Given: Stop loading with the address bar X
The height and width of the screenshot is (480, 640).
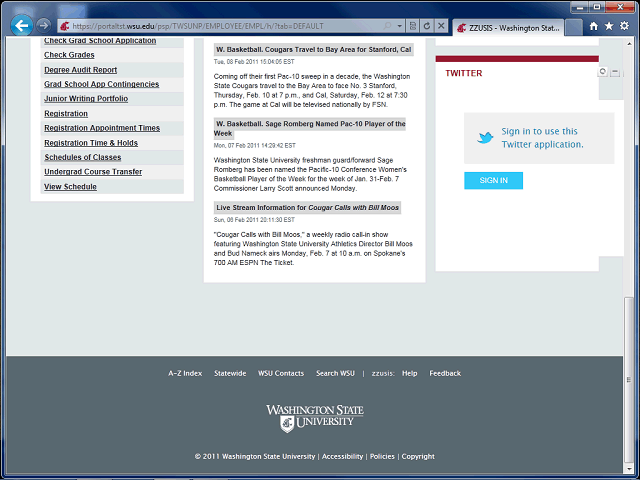Looking at the screenshot, I should coord(441,26).
